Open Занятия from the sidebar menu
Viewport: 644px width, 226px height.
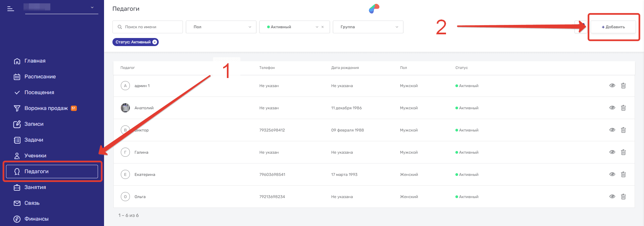(35, 187)
